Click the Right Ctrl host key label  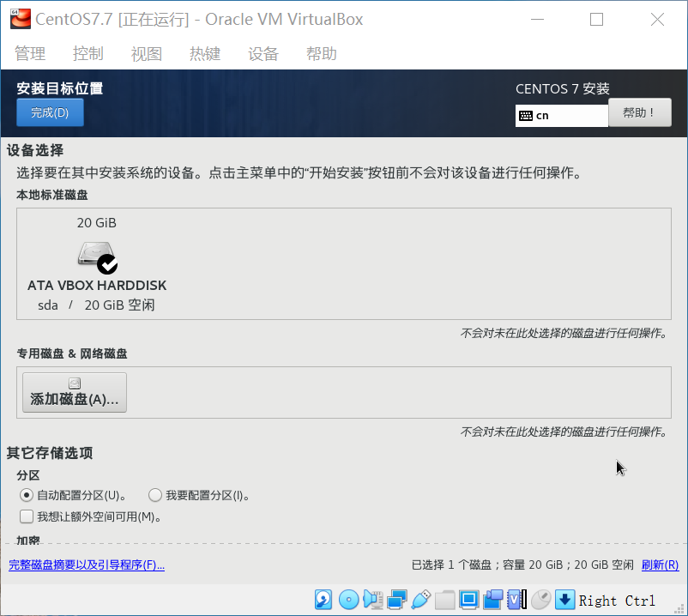617,601
